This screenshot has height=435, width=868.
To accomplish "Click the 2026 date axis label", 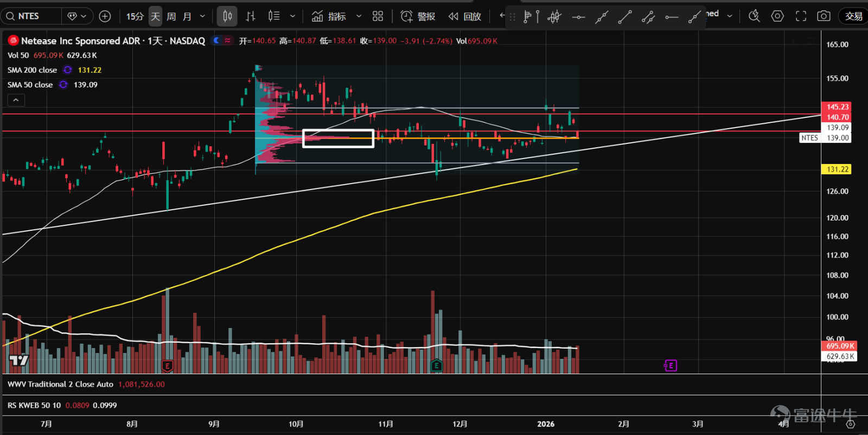I will (546, 424).
